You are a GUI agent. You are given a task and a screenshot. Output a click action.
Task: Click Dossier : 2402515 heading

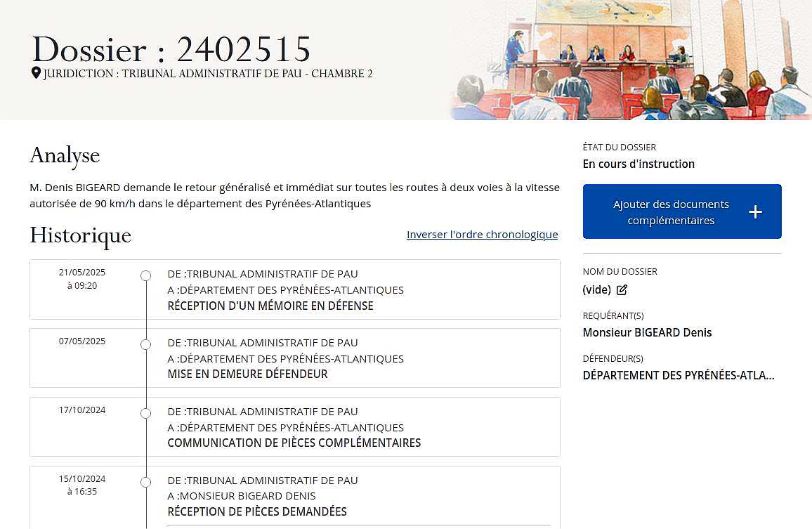coord(171,50)
